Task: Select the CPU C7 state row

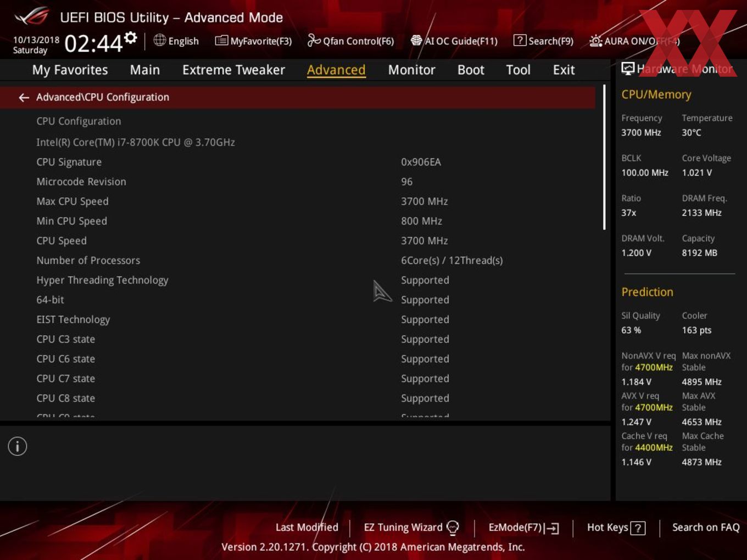Action: 297,379
